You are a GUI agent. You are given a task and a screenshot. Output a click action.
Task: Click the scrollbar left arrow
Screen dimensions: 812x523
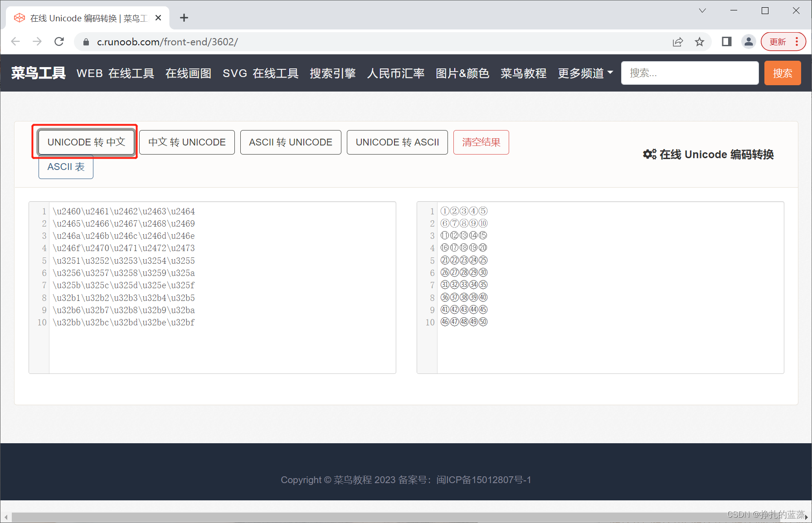coord(6,517)
